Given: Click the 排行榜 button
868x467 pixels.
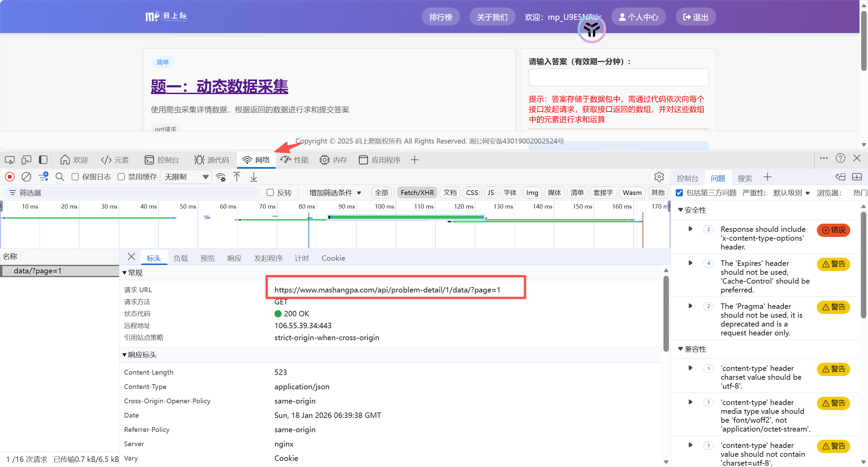Looking at the screenshot, I should (440, 17).
